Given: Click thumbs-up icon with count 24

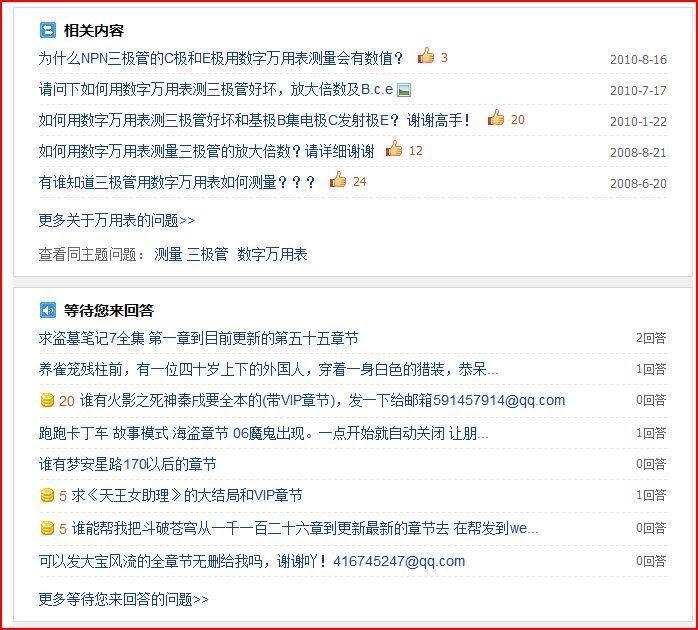Looking at the screenshot, I should tap(337, 180).
